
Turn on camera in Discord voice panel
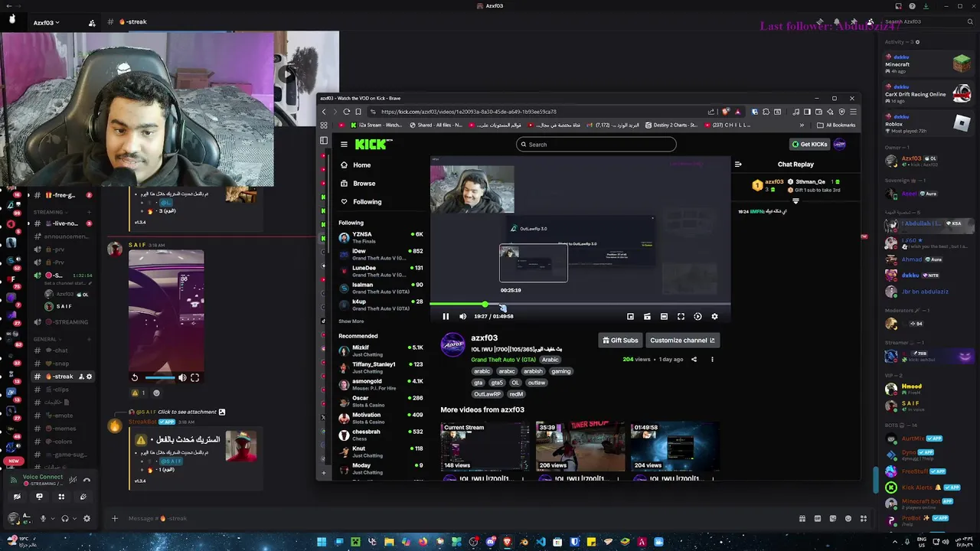17,497
